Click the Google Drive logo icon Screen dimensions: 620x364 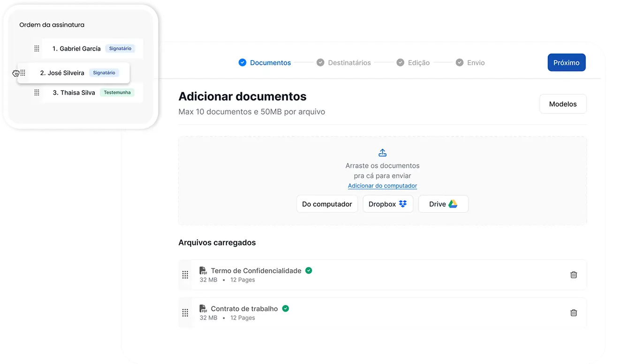coord(453,204)
